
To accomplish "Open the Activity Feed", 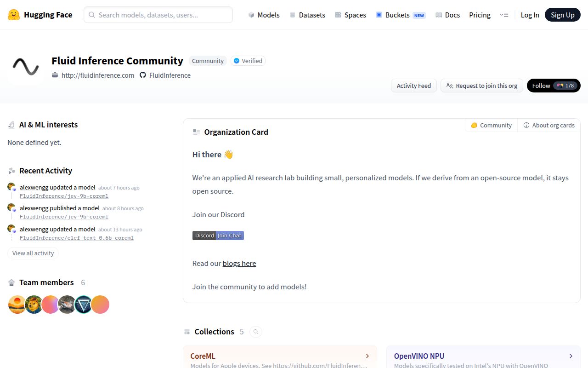I will point(414,86).
